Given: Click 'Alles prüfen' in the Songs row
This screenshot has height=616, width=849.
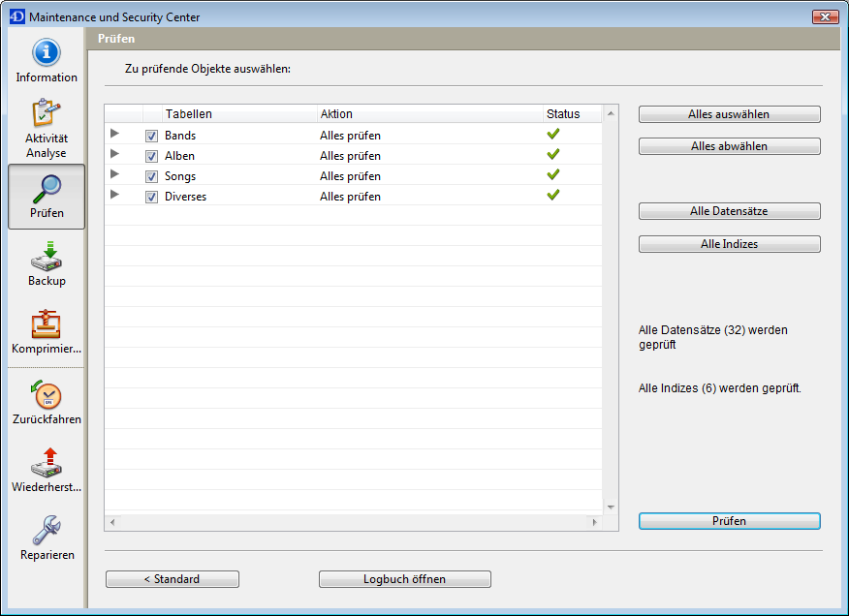Looking at the screenshot, I should point(350,176).
